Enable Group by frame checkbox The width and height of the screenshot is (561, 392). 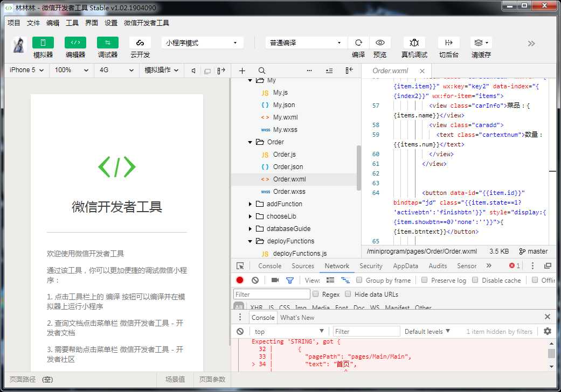tap(359, 280)
